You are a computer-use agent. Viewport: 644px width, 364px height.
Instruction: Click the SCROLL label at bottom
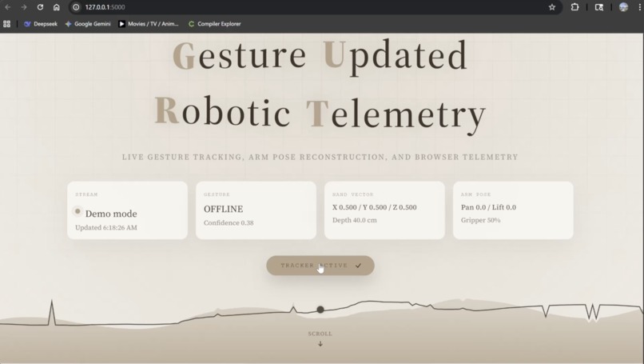click(x=320, y=334)
